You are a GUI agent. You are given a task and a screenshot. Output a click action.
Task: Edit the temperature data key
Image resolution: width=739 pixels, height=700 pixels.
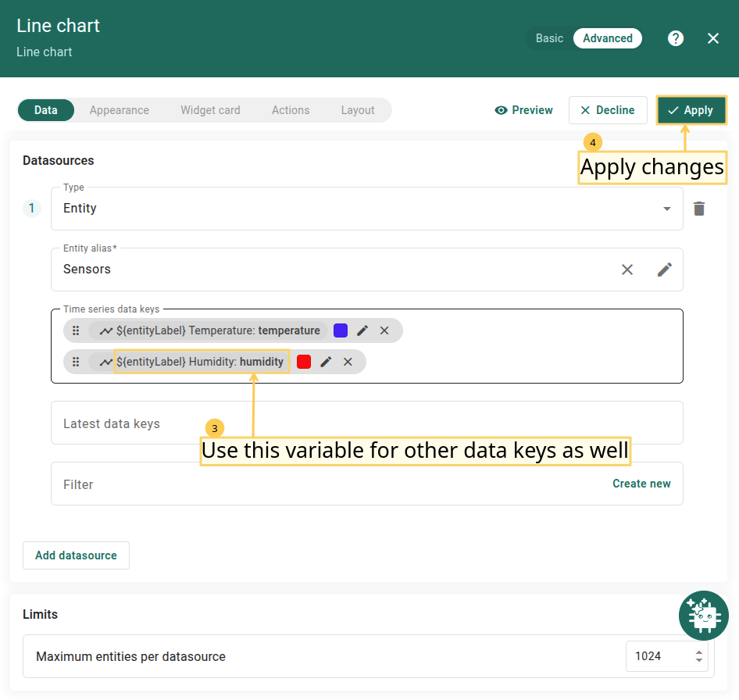pyautogui.click(x=362, y=330)
